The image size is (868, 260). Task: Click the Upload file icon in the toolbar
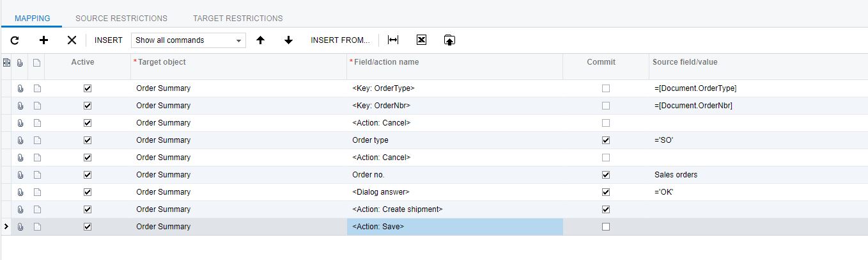[449, 40]
